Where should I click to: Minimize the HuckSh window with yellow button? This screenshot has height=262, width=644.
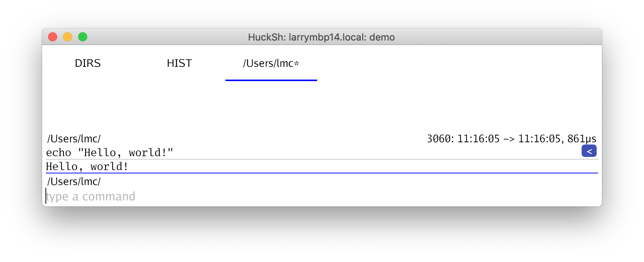[68, 37]
